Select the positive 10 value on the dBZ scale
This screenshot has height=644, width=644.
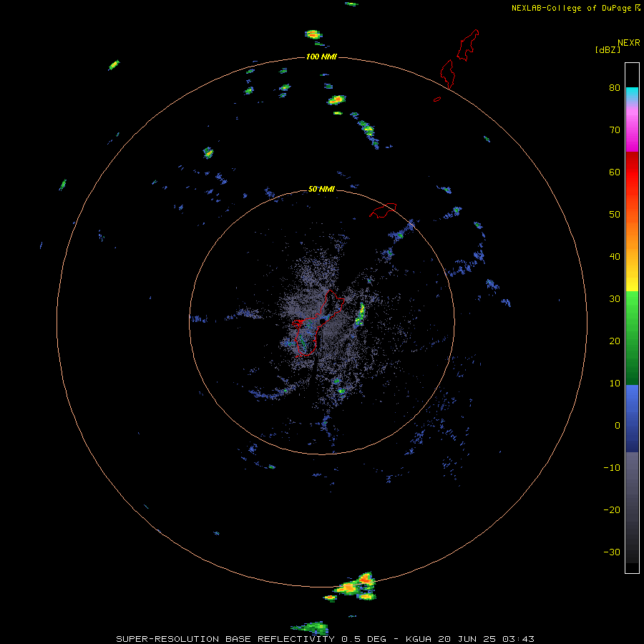click(x=615, y=384)
